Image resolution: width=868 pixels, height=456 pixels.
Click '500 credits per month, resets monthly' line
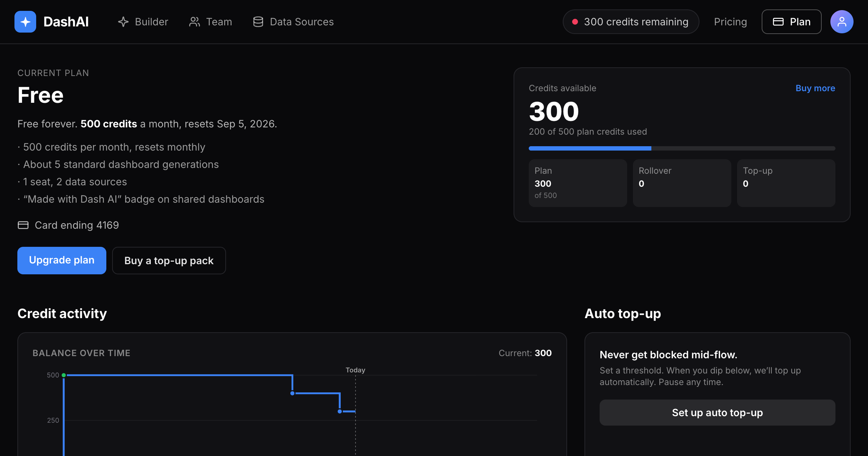114,147
